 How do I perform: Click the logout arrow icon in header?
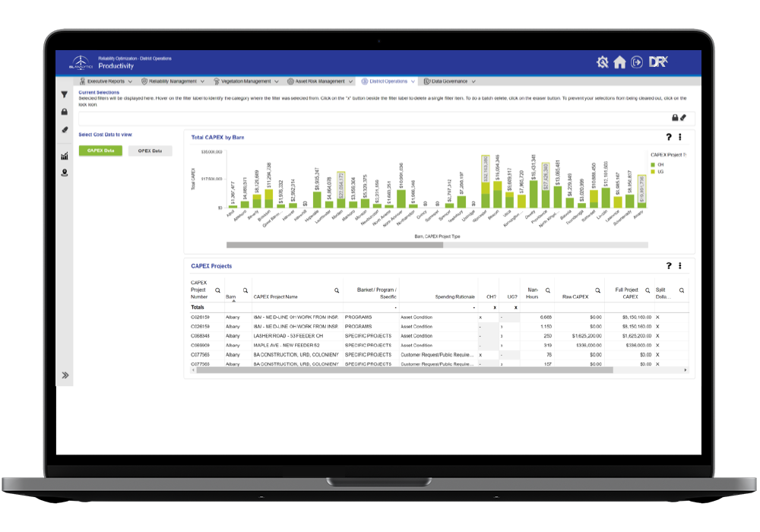tap(637, 62)
